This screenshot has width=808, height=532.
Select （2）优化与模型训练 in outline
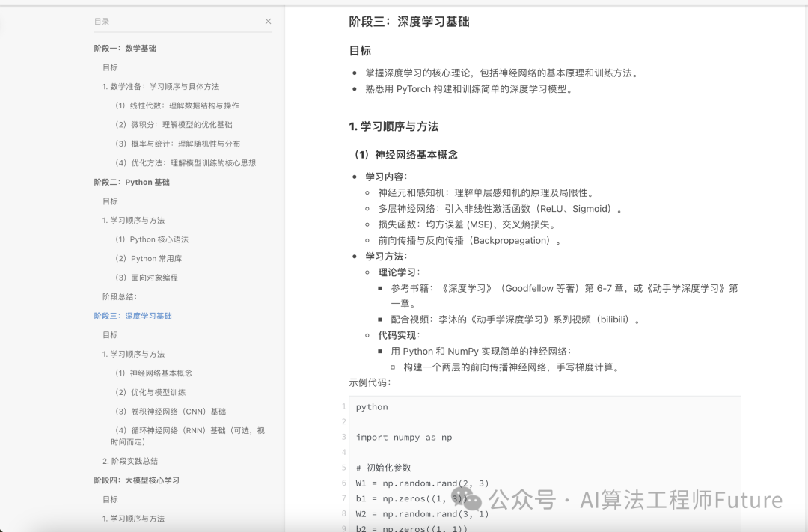pyautogui.click(x=148, y=392)
